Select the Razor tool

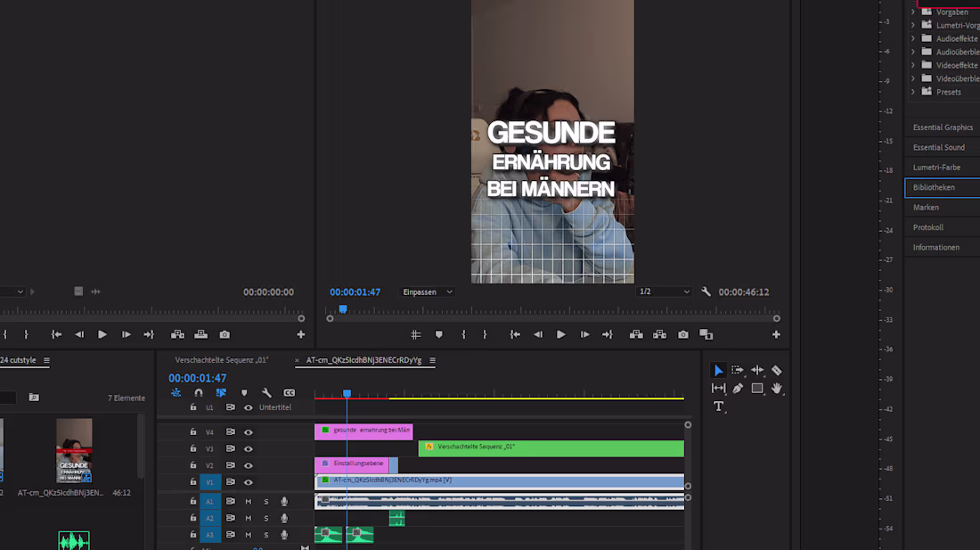(776, 371)
